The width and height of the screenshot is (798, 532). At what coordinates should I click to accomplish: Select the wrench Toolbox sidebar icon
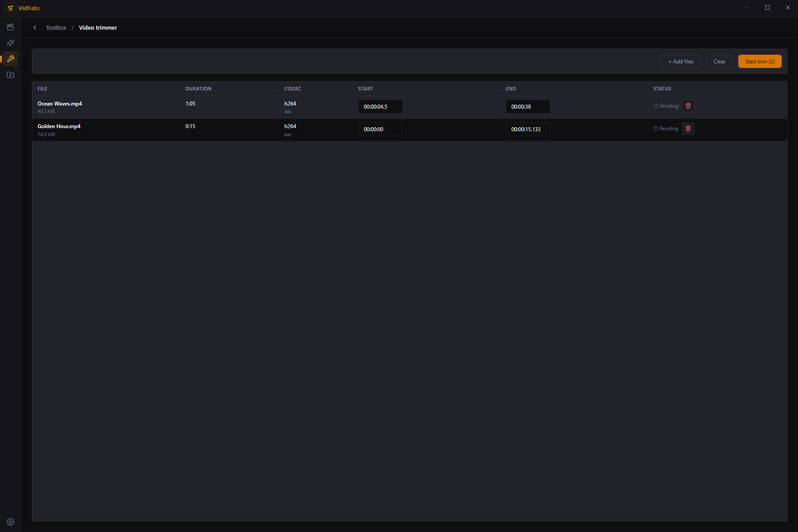pos(11,59)
